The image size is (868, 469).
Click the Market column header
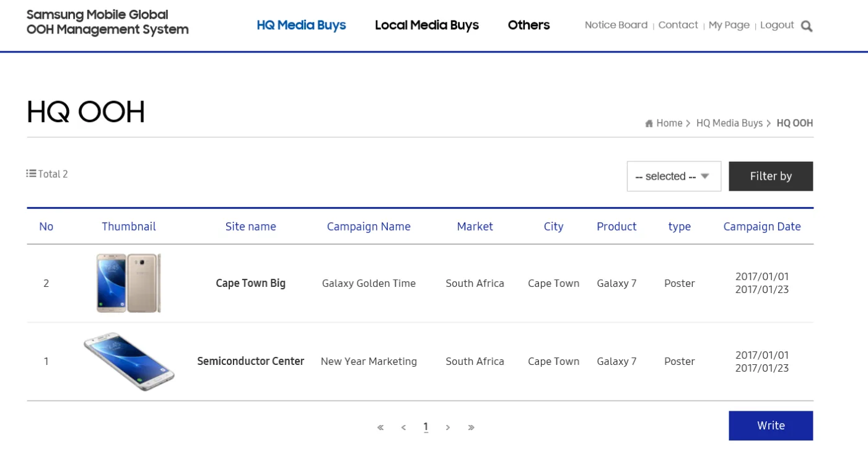pos(475,227)
